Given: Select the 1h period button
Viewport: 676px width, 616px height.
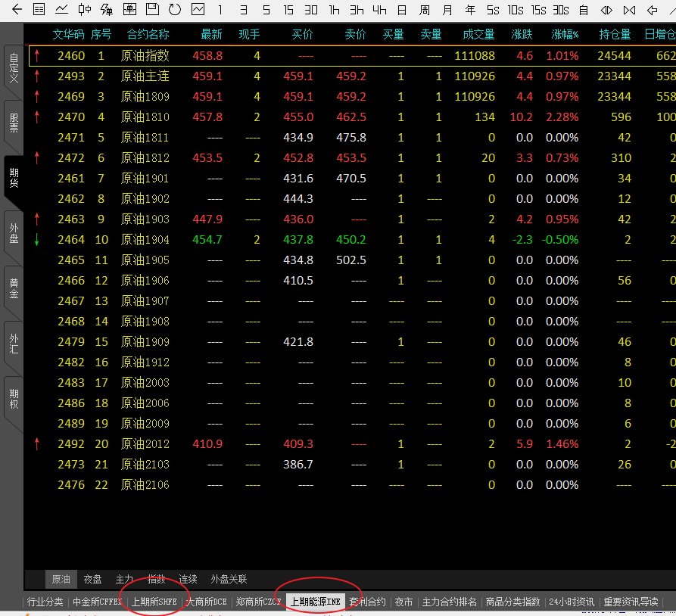Looking at the screenshot, I should [334, 10].
